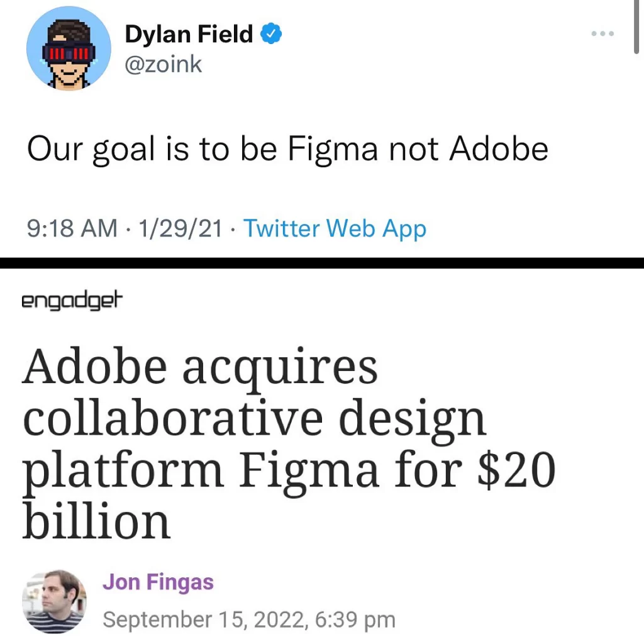Click the Dylan Field display name
The image size is (644, 644).
tap(189, 35)
